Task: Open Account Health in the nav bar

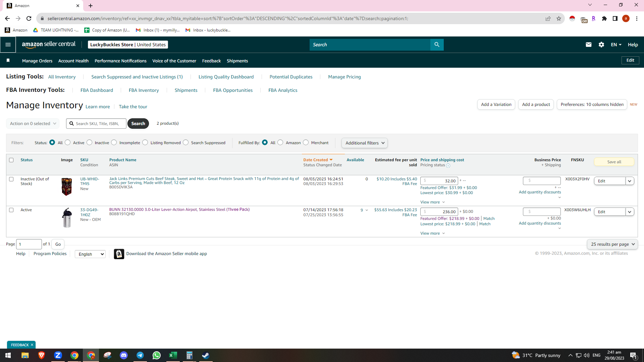Action: (x=73, y=61)
